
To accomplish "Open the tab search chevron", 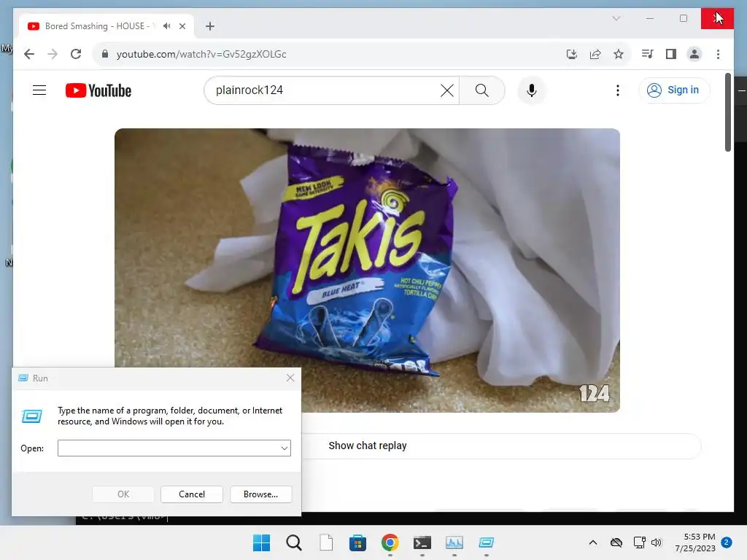I will [x=616, y=18].
